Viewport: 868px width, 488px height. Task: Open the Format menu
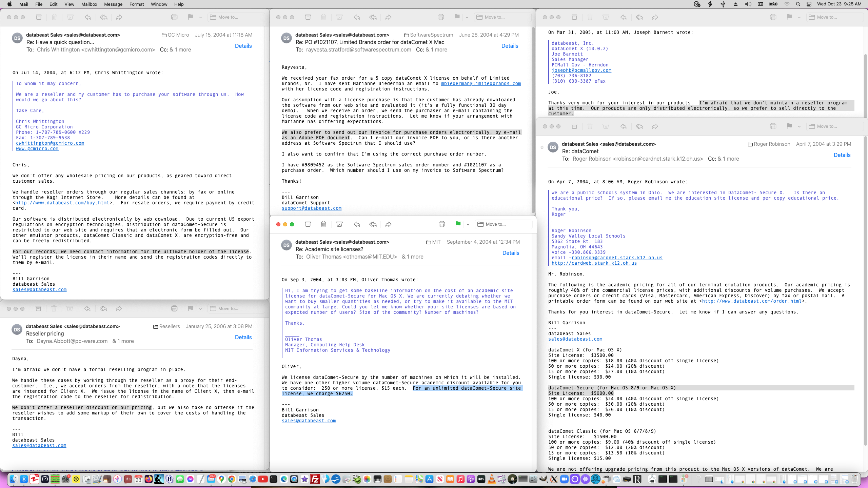(137, 4)
